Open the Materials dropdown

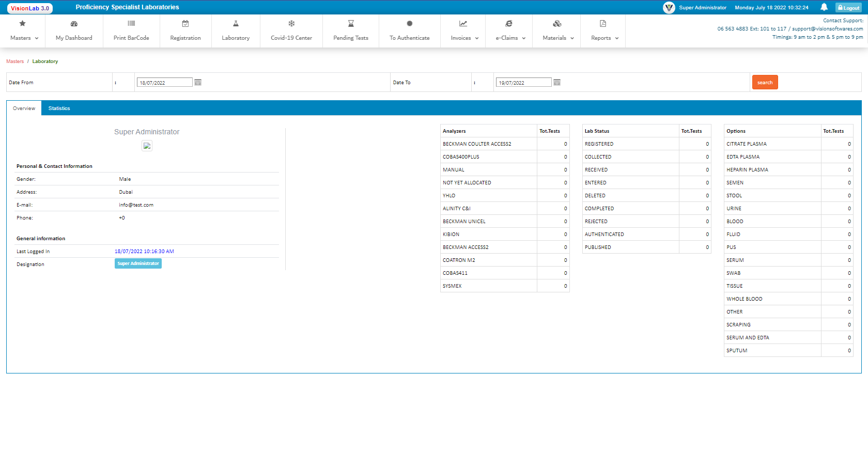coord(557,37)
